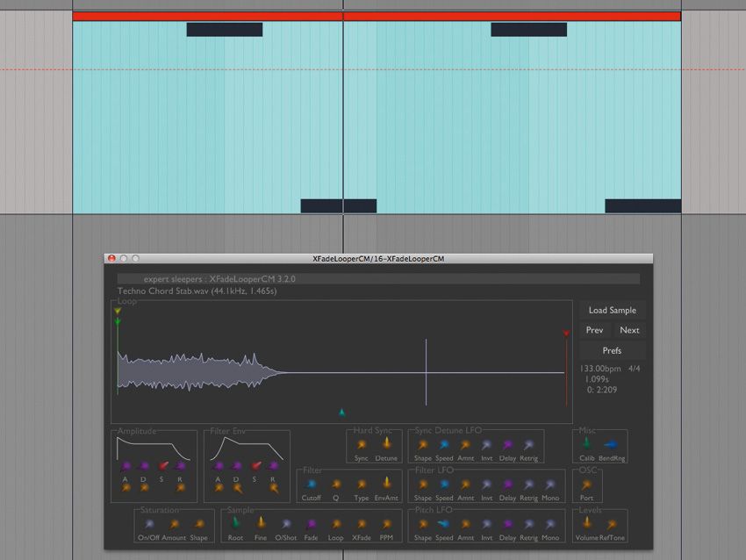Enable Mono on the Filter LFO

coord(548,485)
